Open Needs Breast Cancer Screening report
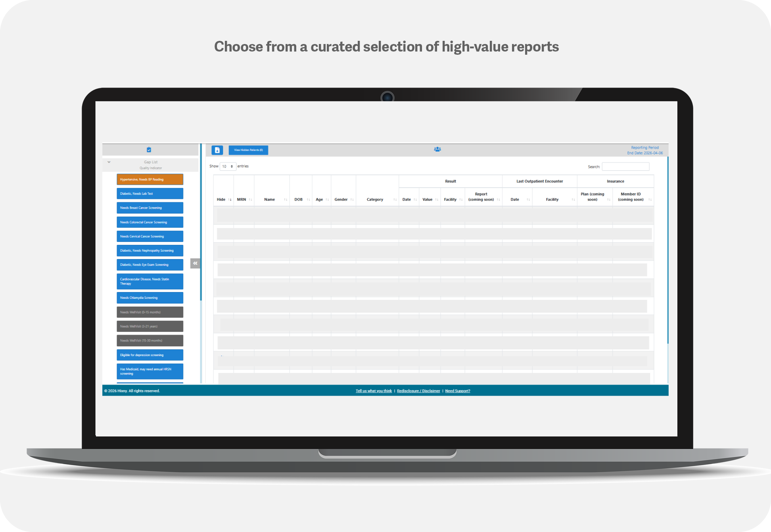 [x=150, y=208]
